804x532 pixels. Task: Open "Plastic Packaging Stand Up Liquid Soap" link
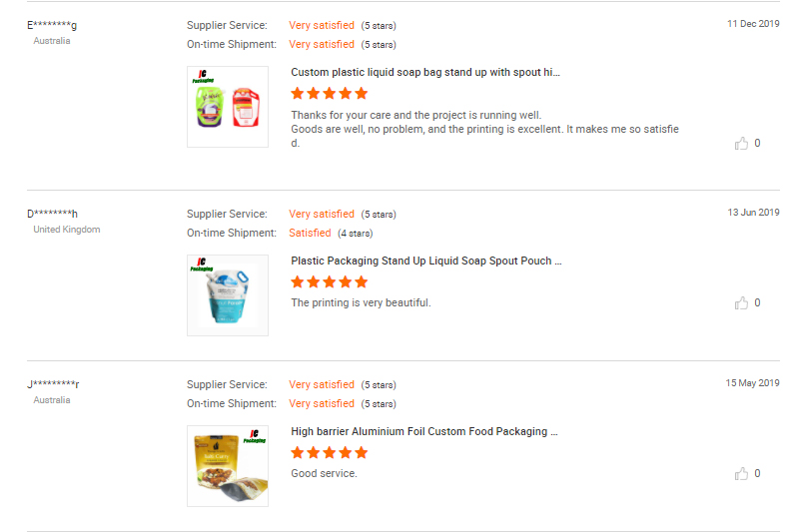tap(426, 261)
